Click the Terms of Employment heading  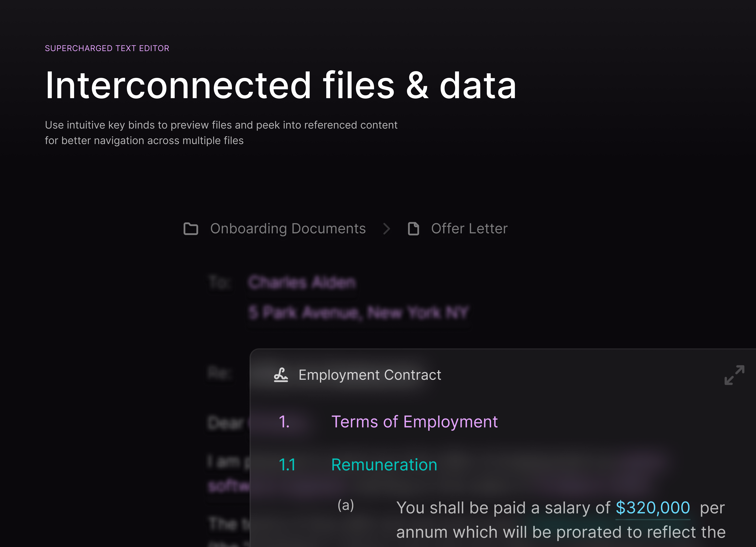pyautogui.click(x=414, y=422)
